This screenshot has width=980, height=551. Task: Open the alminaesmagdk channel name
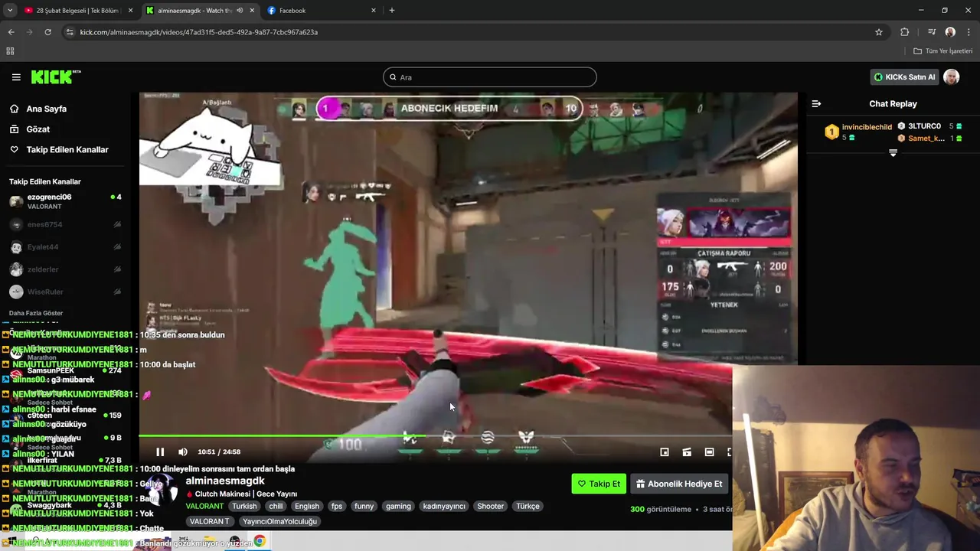click(225, 481)
